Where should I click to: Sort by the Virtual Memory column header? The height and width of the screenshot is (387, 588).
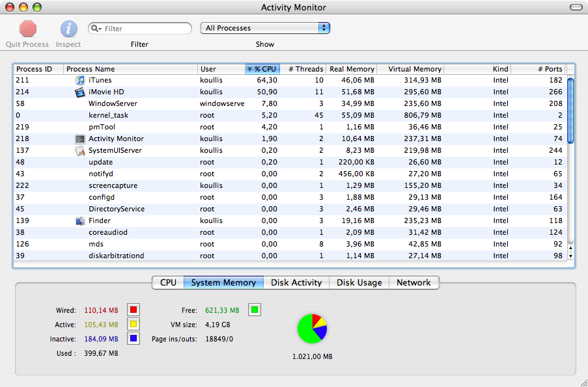[x=410, y=69]
